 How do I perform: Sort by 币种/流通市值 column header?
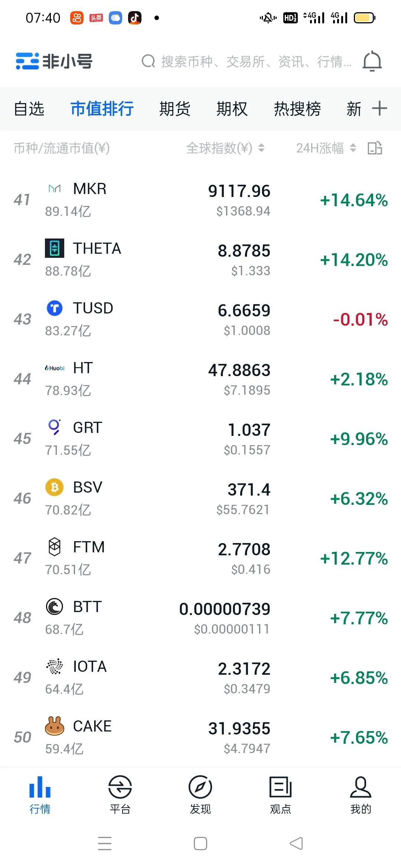coord(62,148)
